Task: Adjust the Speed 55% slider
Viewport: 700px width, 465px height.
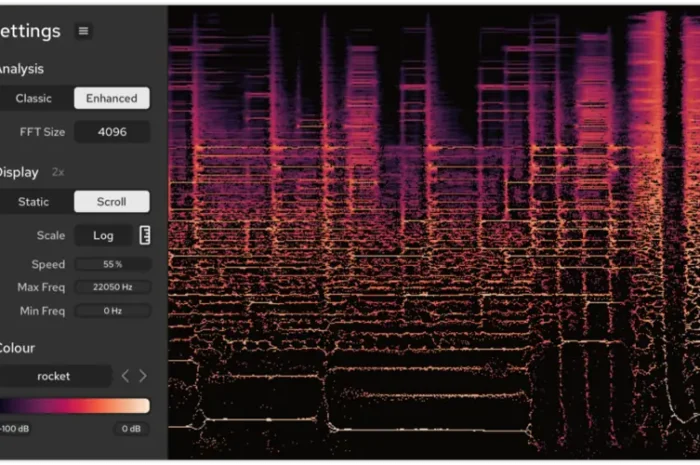Action: [112, 264]
